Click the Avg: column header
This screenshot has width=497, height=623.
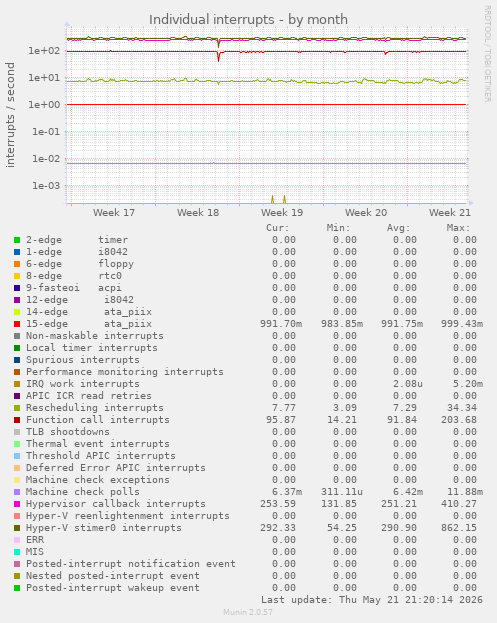pos(398,228)
